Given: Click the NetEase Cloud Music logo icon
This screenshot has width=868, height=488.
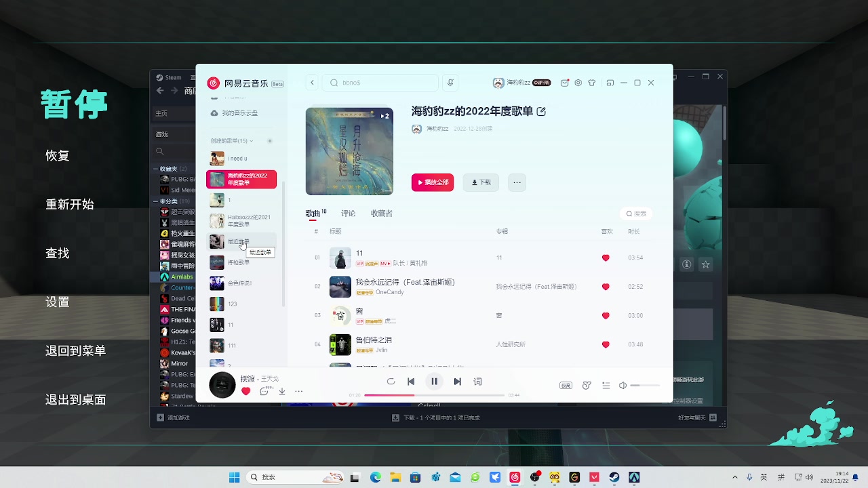Looking at the screenshot, I should pos(214,83).
